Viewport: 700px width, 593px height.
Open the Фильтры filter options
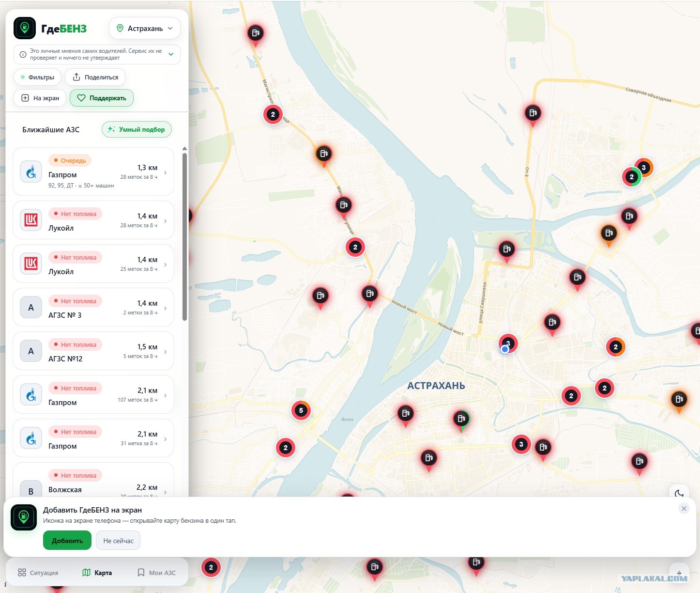coord(37,77)
